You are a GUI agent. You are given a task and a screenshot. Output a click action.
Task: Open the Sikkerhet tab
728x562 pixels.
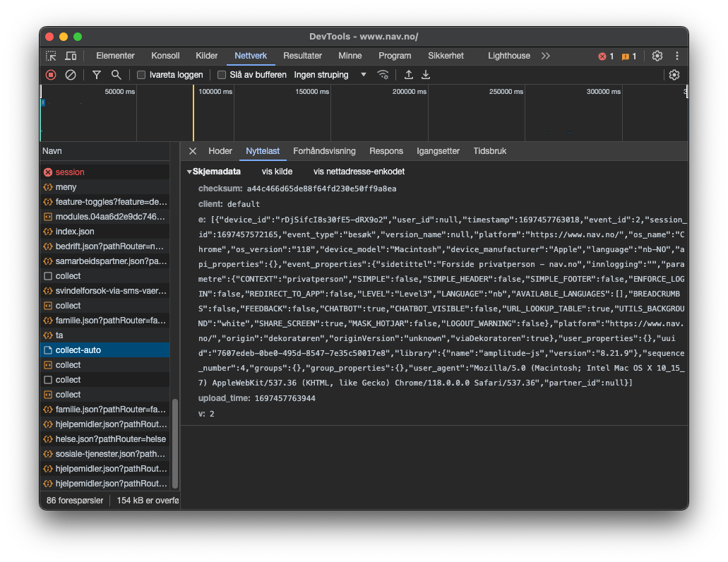(x=446, y=56)
